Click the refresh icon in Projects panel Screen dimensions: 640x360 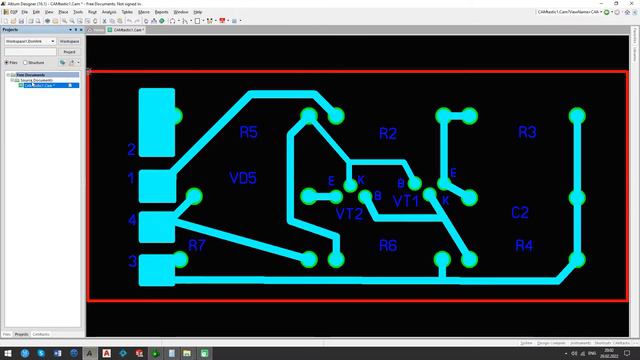pyautogui.click(x=62, y=62)
